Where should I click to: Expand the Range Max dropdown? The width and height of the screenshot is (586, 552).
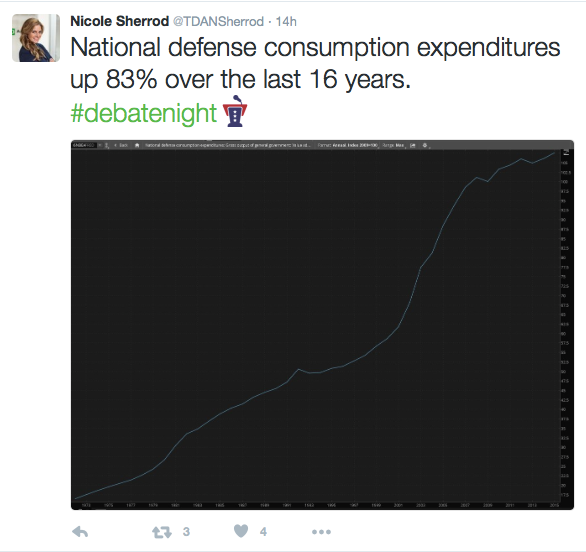394,145
